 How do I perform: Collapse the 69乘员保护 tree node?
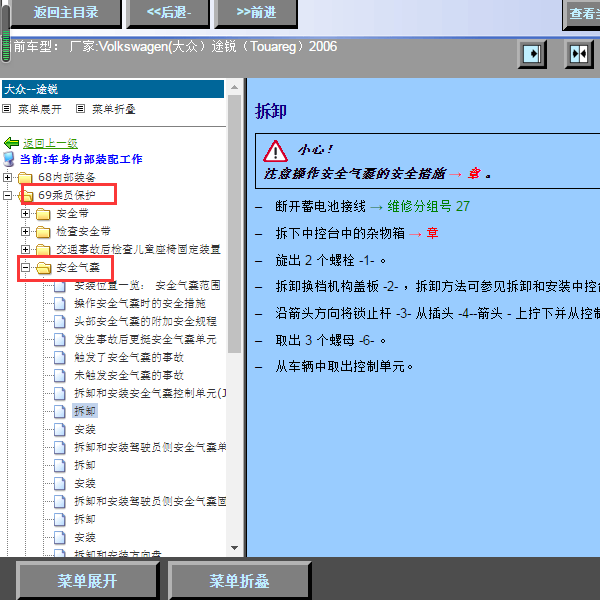(7, 196)
